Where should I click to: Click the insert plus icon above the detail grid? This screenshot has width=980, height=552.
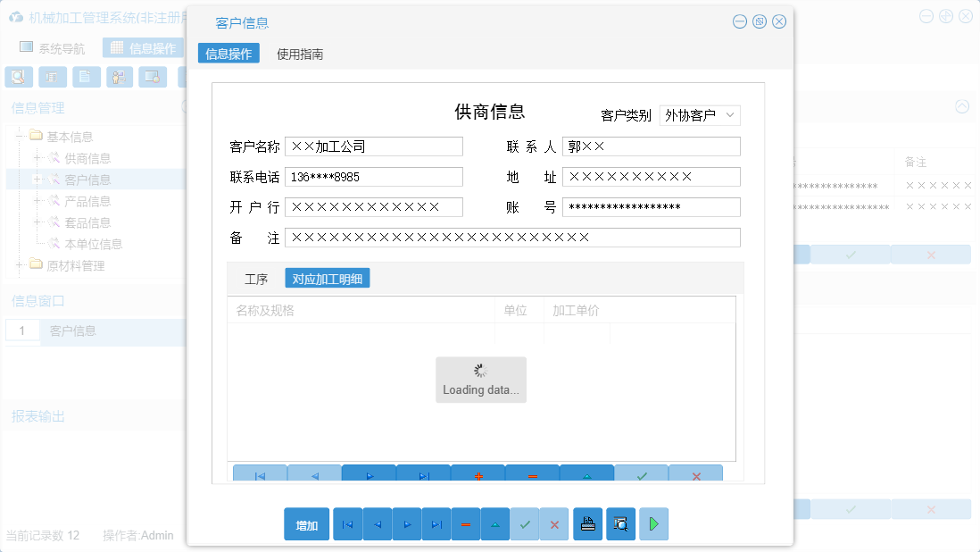click(478, 474)
